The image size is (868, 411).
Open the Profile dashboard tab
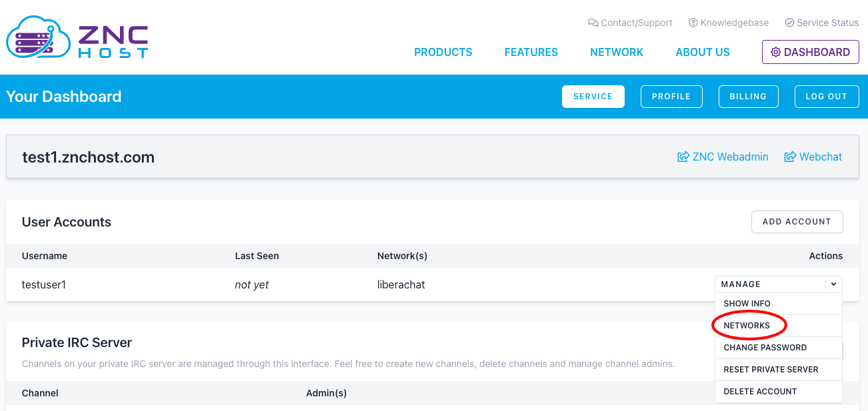point(671,97)
